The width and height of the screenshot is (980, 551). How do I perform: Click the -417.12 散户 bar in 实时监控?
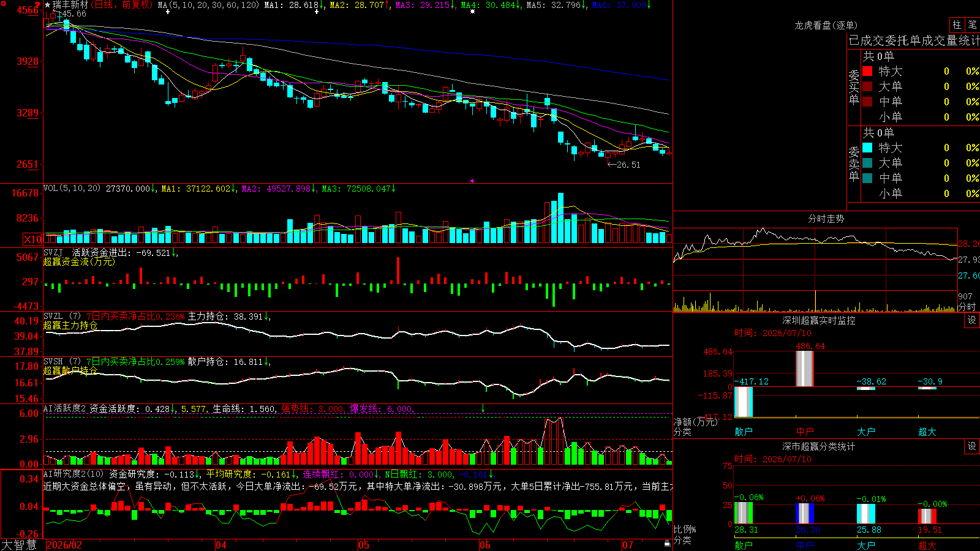click(744, 402)
